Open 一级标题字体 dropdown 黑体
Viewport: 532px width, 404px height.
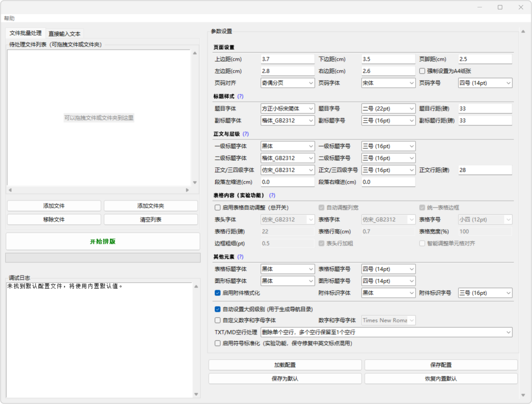click(x=287, y=146)
